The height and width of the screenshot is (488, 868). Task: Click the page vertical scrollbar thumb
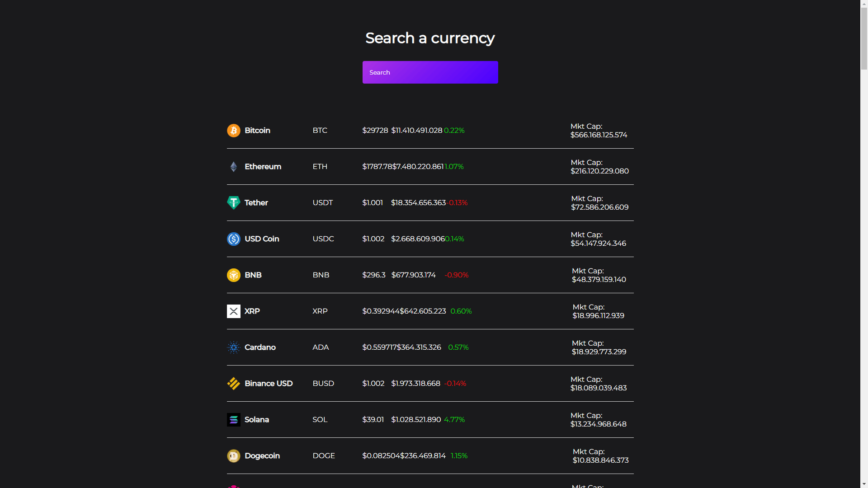coord(864,38)
